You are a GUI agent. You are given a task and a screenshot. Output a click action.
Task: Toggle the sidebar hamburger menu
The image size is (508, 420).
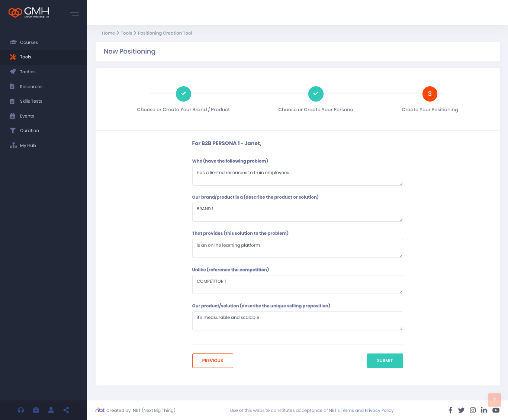pos(74,13)
